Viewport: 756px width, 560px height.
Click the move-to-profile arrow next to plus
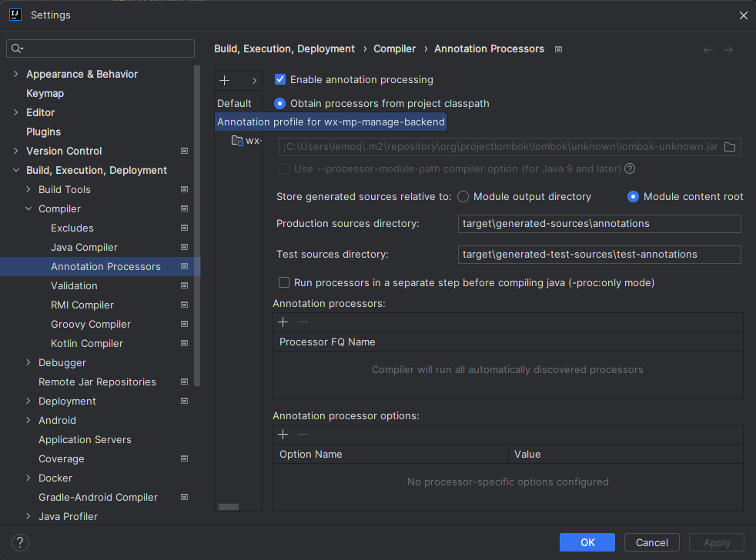pyautogui.click(x=254, y=81)
